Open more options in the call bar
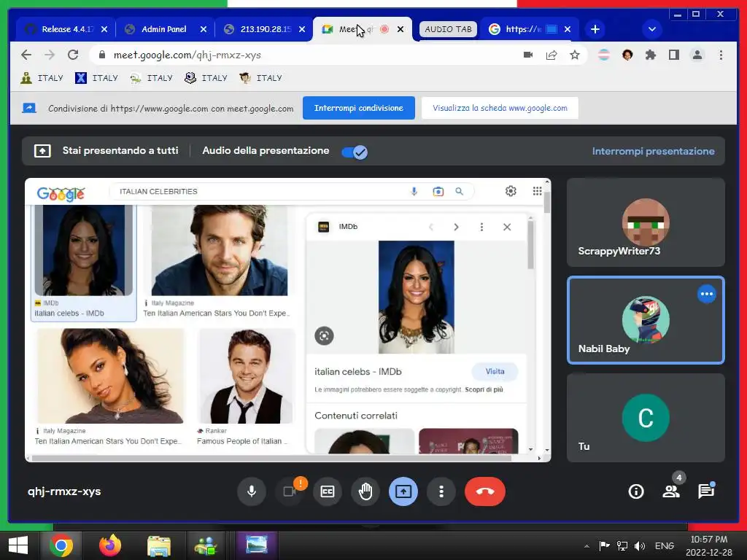Image resolution: width=747 pixels, height=560 pixels. 441,491
